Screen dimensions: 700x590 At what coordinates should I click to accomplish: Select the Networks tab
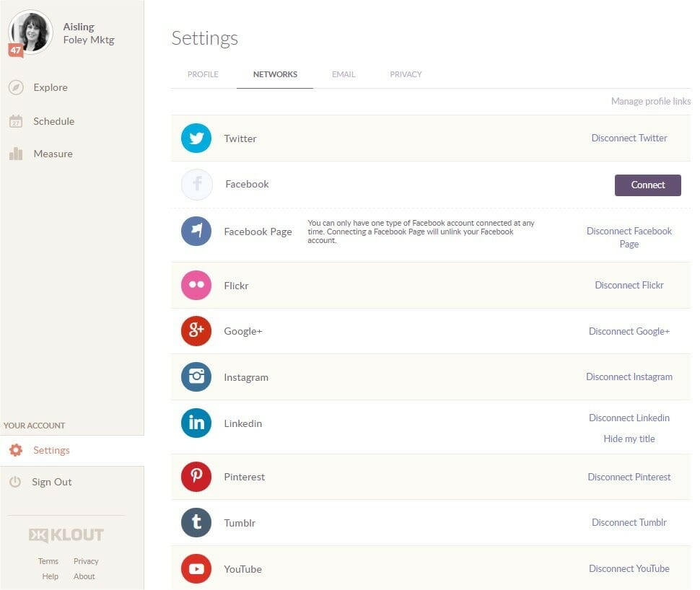275,74
